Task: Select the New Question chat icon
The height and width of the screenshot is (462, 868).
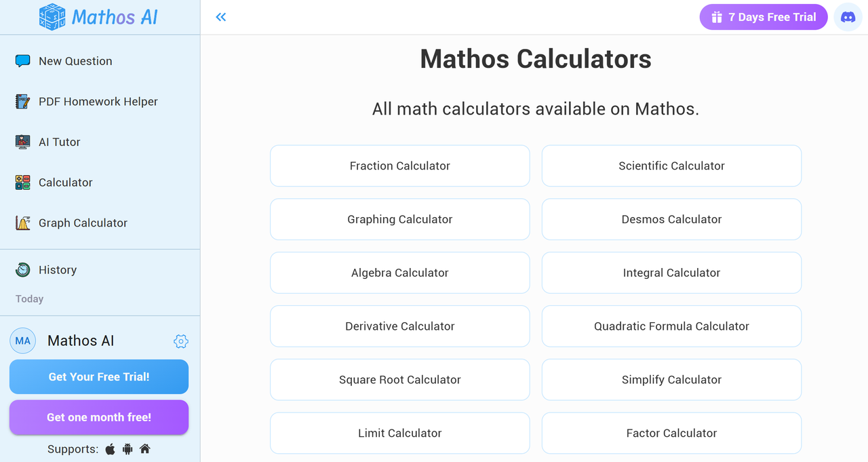Action: [22, 60]
